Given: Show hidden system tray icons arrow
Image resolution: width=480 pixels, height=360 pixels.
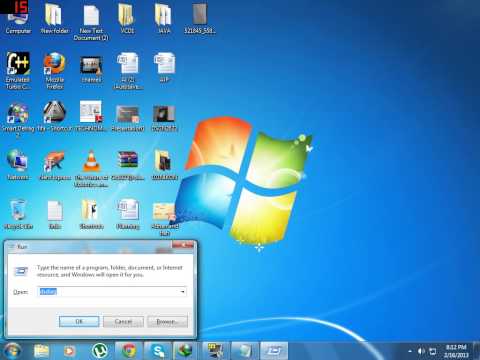Looking at the screenshot, I should 410,351.
